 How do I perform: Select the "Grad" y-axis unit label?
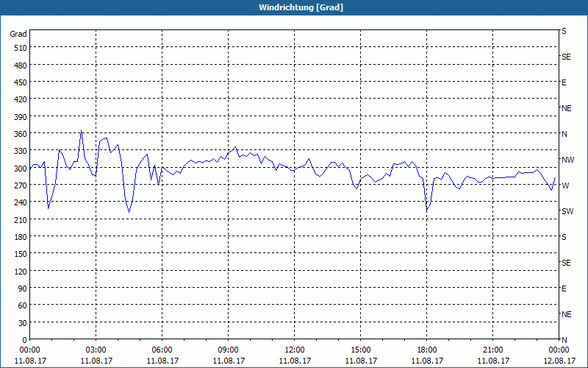click(18, 34)
